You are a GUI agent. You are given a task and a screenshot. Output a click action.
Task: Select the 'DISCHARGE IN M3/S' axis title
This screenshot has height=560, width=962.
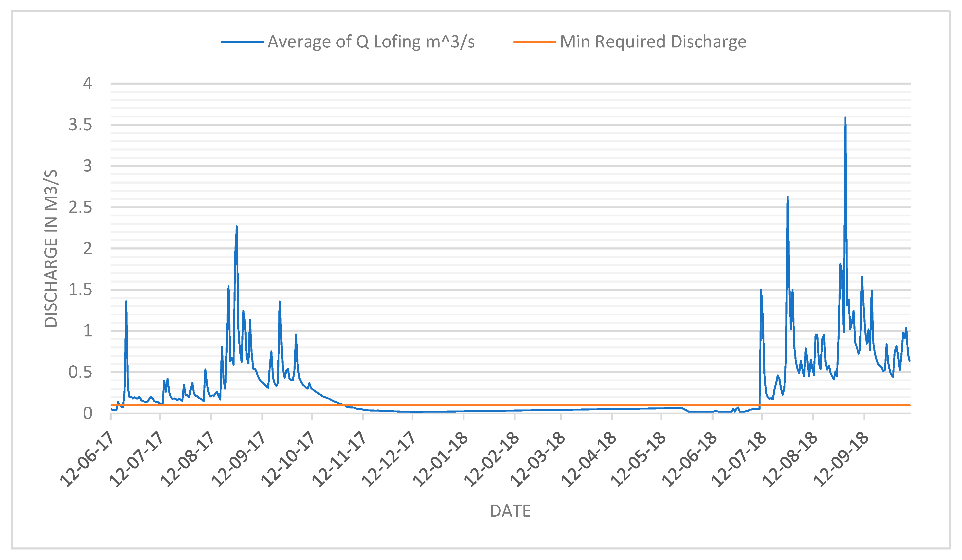(x=51, y=248)
